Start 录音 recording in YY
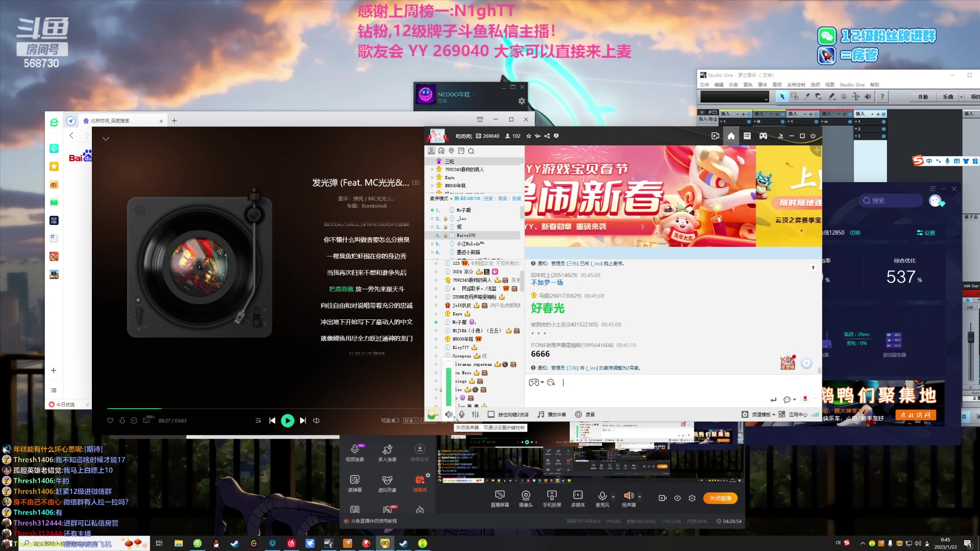 pos(585,414)
